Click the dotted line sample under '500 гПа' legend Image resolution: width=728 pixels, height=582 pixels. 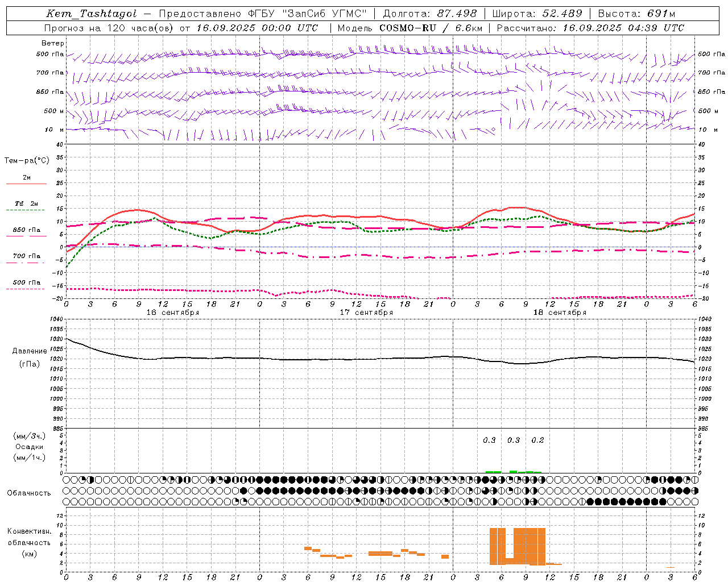25,289
